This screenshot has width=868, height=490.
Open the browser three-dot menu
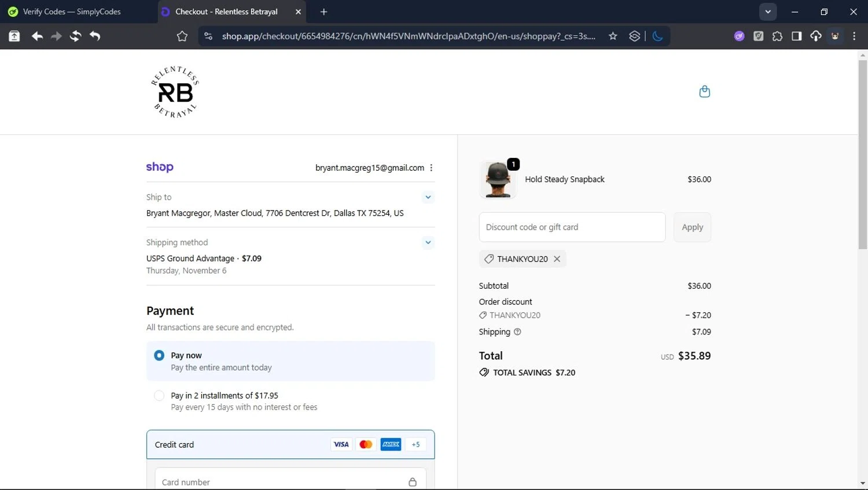click(x=854, y=36)
